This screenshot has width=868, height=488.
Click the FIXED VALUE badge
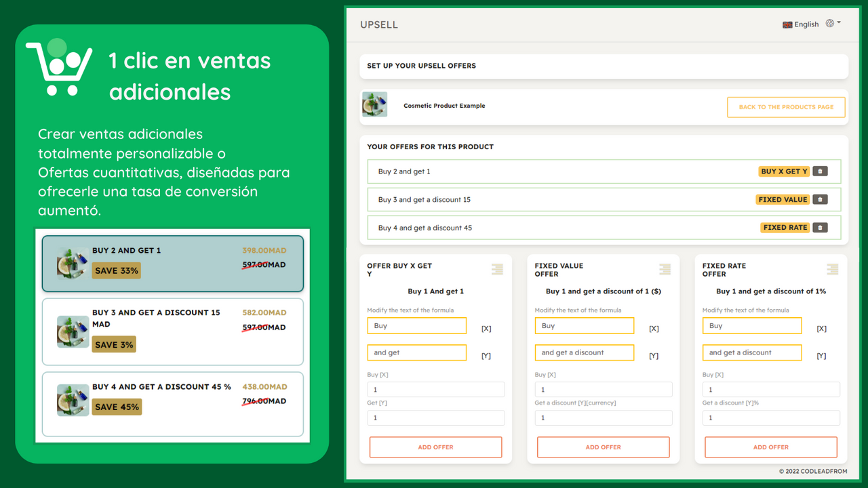point(783,199)
